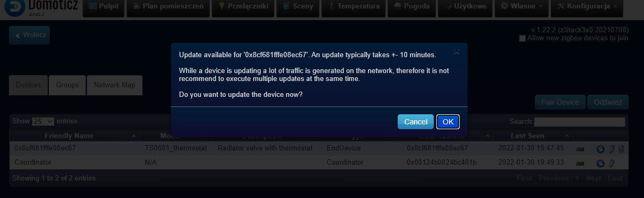Cancel the device update dialog

416,122
